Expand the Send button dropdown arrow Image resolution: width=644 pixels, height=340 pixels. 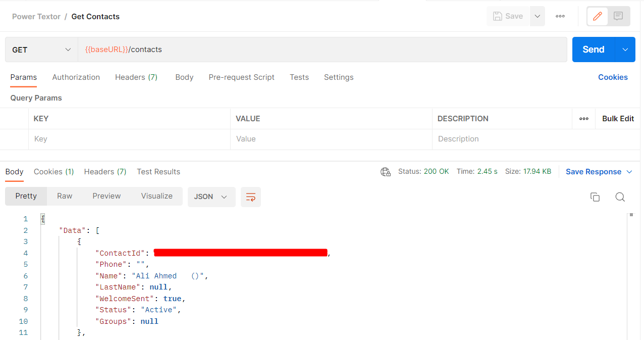tap(625, 50)
